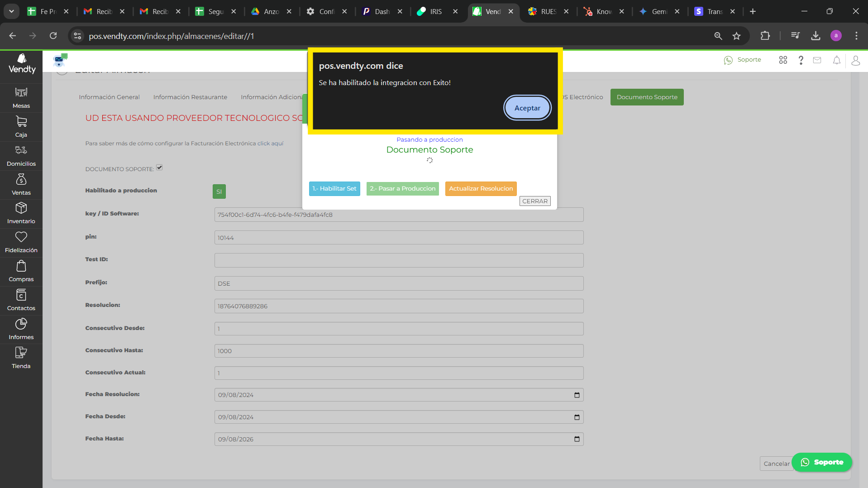Open browser zoom magnifier icon

(718, 36)
